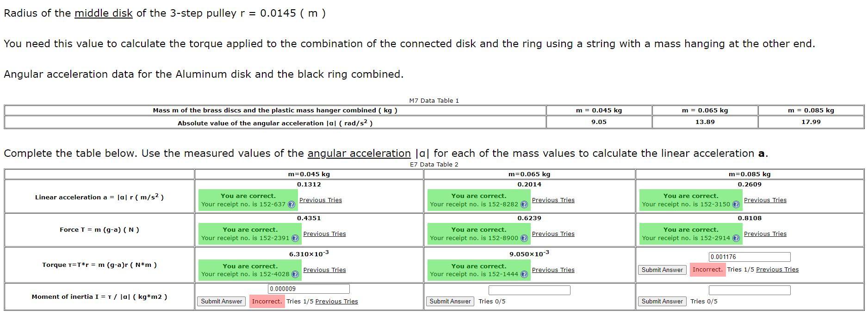868x315 pixels.
Task: Open Previous Tries for incorrect torque 0.001176
Action: [x=777, y=270]
